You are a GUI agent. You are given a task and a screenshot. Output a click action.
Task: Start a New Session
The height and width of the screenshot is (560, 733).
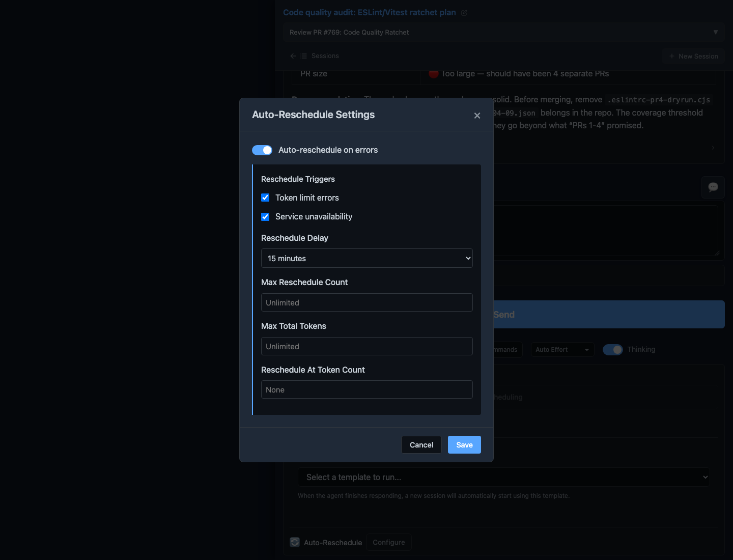[x=693, y=56]
